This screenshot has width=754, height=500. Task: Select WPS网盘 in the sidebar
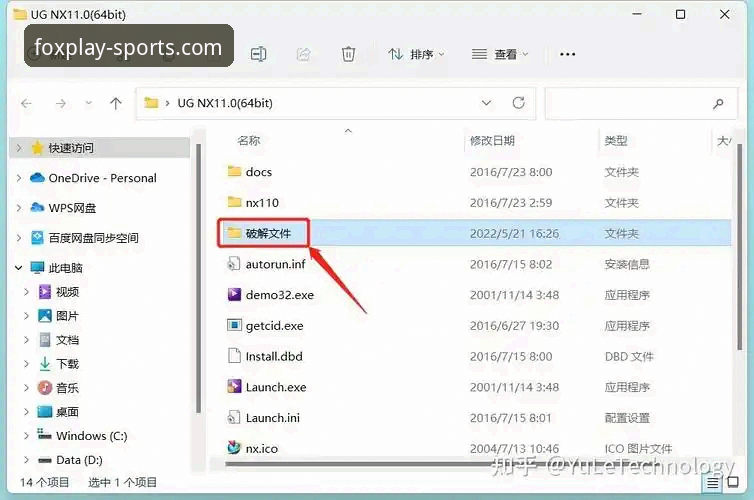pos(72,208)
